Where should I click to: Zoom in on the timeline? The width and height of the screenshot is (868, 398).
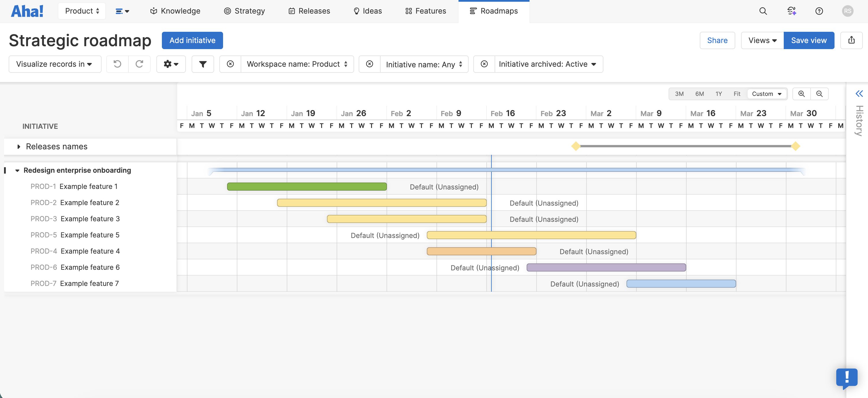(x=801, y=94)
